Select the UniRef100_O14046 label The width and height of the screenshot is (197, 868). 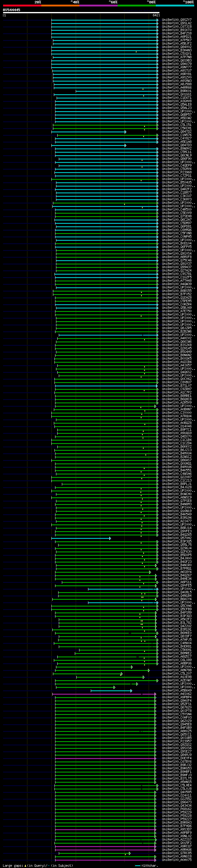tap(177, 426)
